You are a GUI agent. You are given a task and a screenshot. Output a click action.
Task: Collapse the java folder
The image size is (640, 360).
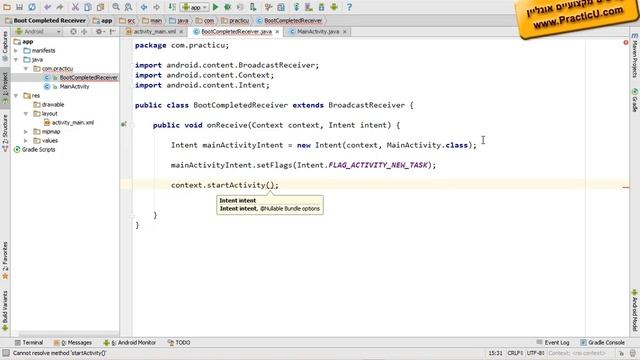tap(16, 60)
